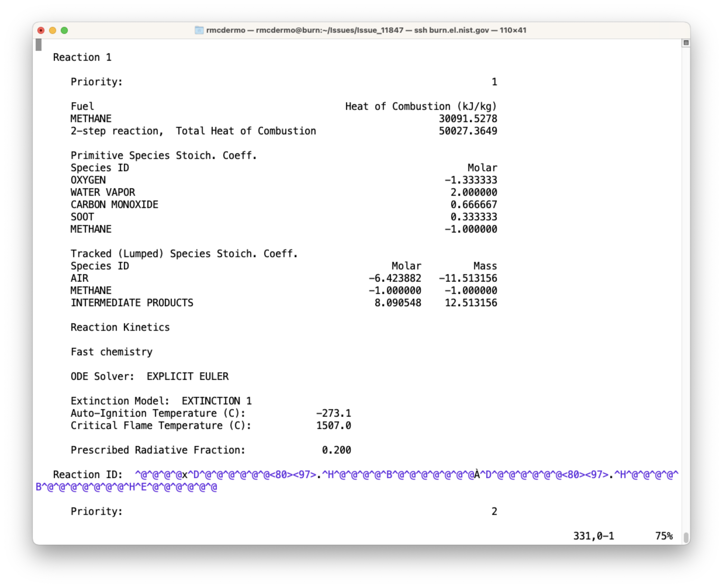Click the yellow minimize traffic light button
Screen dimensions: 723x588
[x=53, y=30]
